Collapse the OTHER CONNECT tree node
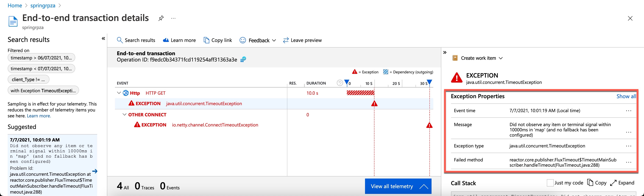The height and width of the screenshot is (196, 644). coord(124,115)
